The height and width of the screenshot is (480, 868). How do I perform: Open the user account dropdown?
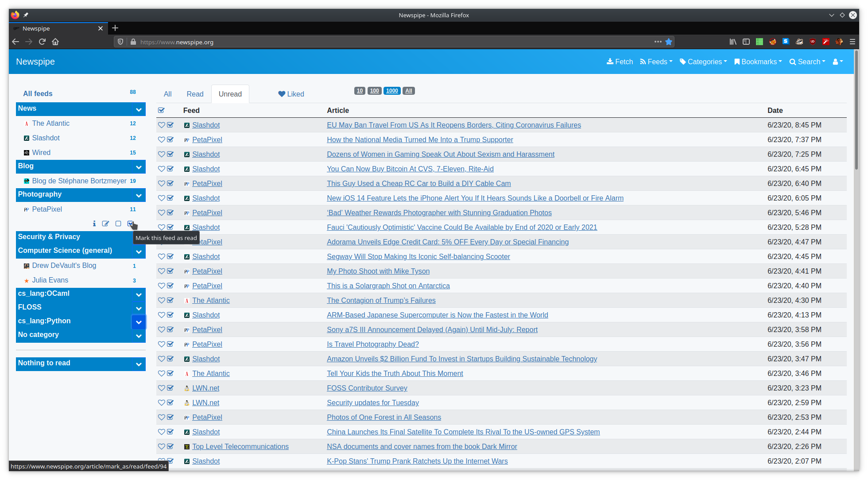pyautogui.click(x=837, y=62)
